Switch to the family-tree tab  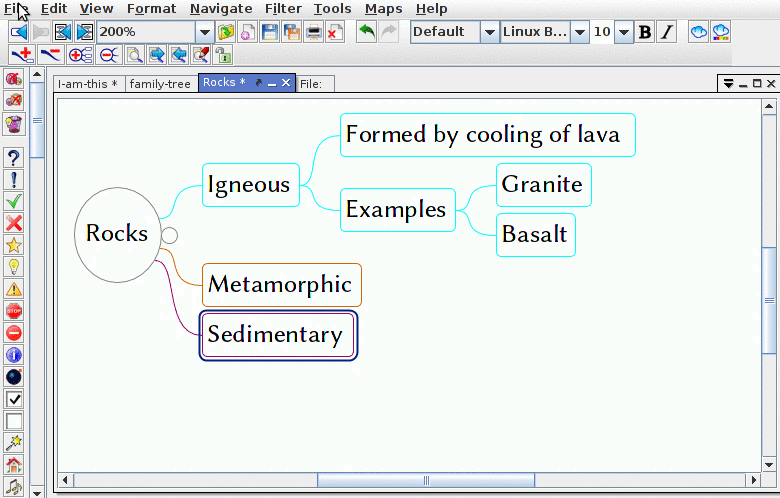(x=160, y=84)
